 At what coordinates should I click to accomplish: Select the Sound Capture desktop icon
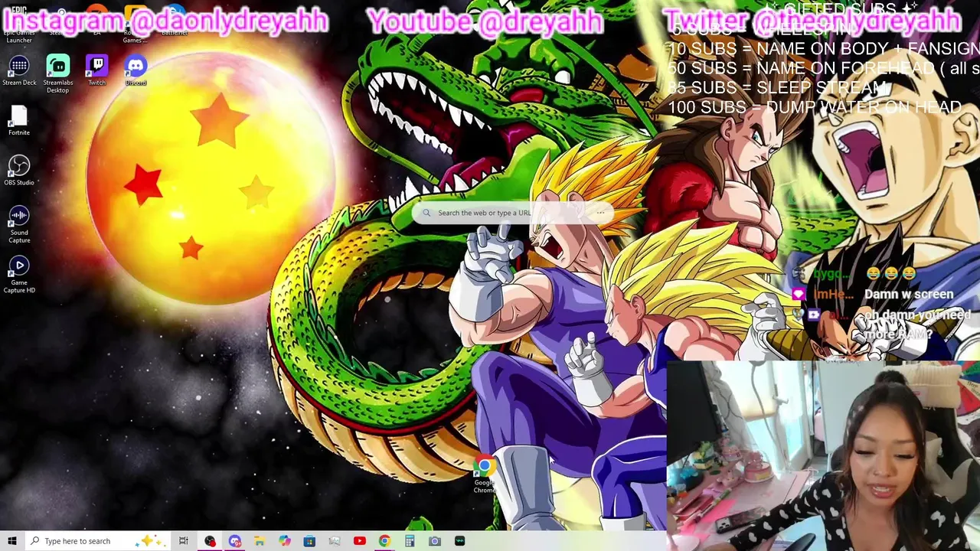(19, 224)
